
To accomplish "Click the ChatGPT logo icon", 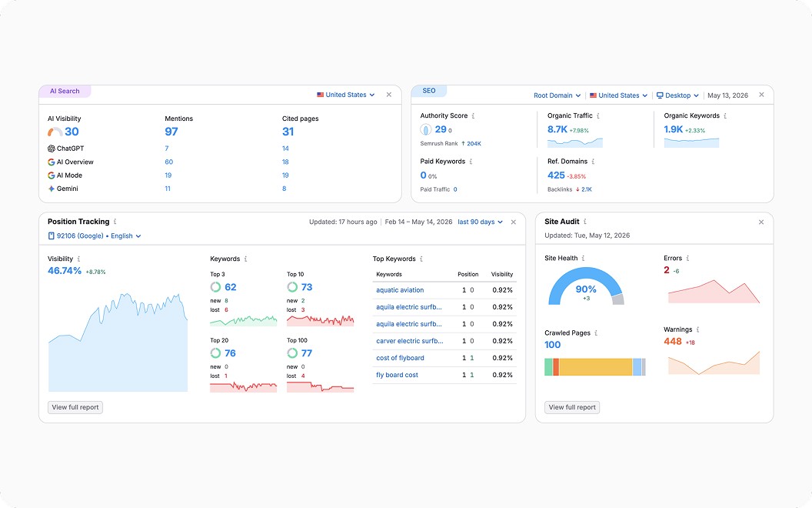I will tap(52, 149).
